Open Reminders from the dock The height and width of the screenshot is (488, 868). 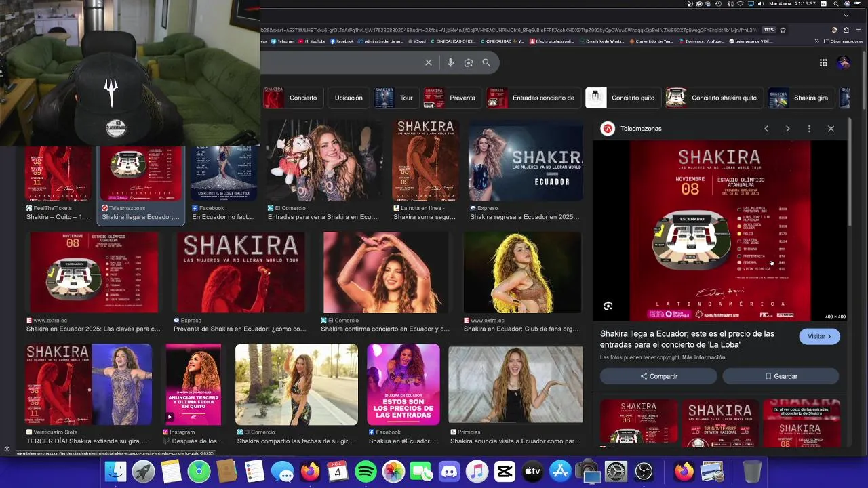(x=254, y=471)
